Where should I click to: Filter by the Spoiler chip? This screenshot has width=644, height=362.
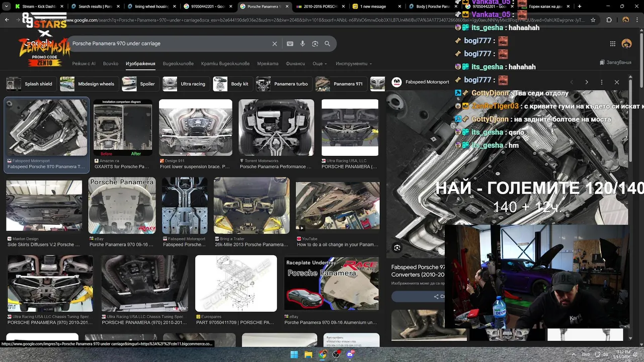click(139, 84)
